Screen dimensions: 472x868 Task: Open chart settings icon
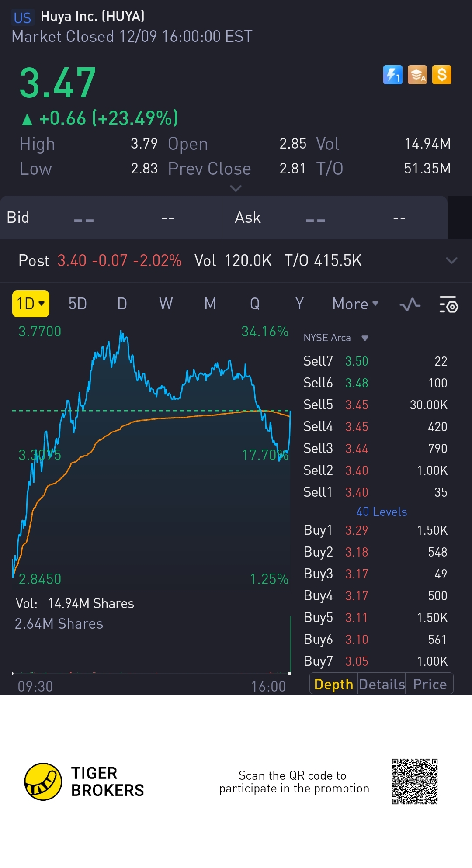[x=448, y=304]
